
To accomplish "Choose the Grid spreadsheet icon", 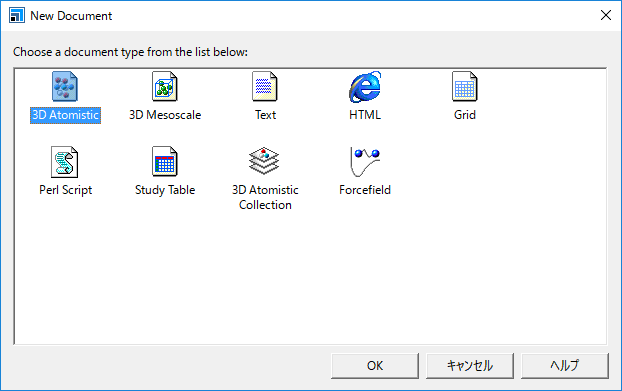I will point(465,86).
